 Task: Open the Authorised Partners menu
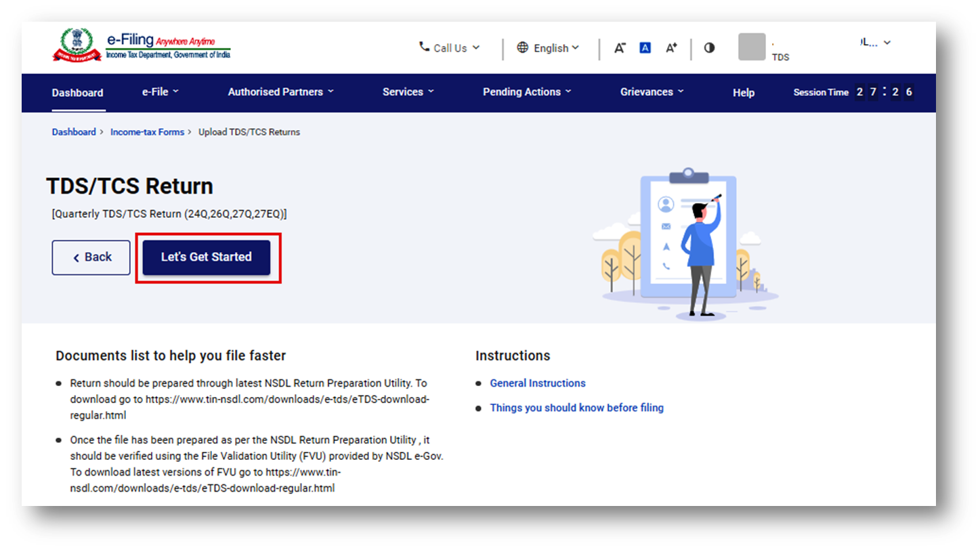click(280, 92)
